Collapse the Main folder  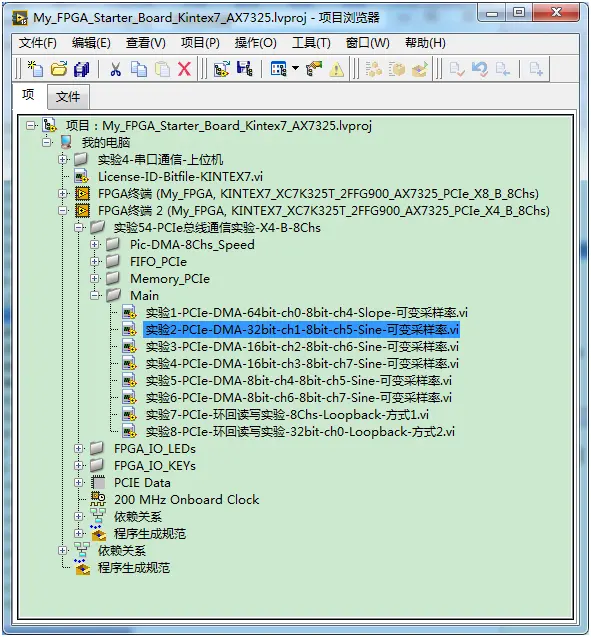95,296
